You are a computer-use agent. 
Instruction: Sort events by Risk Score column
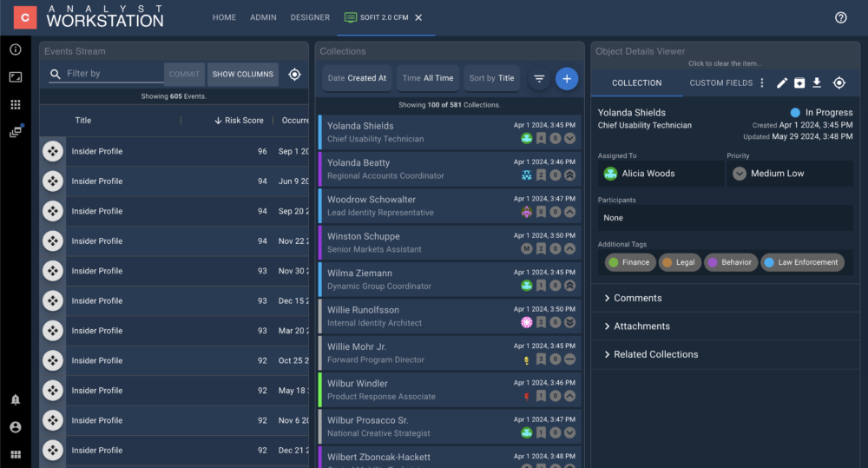coord(239,121)
